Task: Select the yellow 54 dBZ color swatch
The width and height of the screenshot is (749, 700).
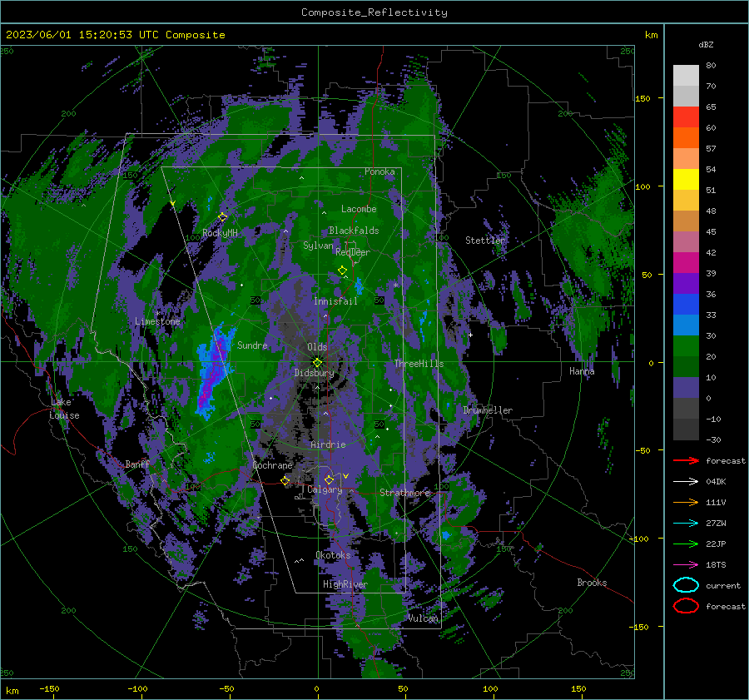Action: tap(686, 179)
